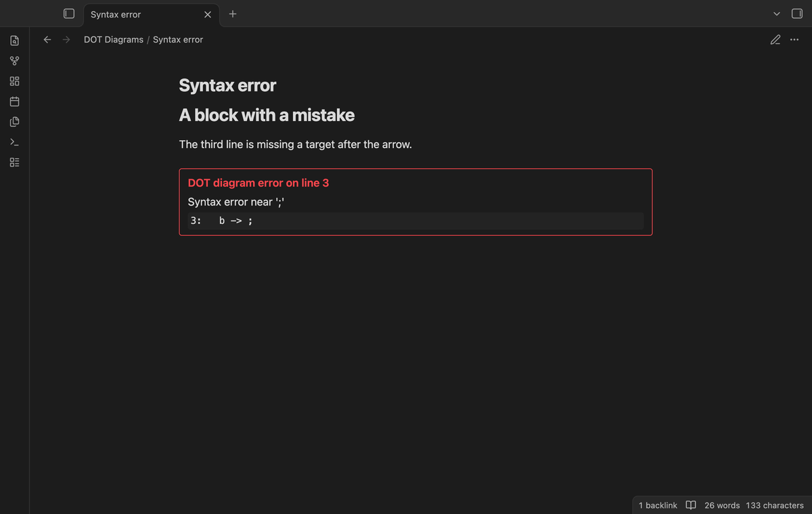Close the Syntax error tab
812x514 pixels.
tap(208, 14)
